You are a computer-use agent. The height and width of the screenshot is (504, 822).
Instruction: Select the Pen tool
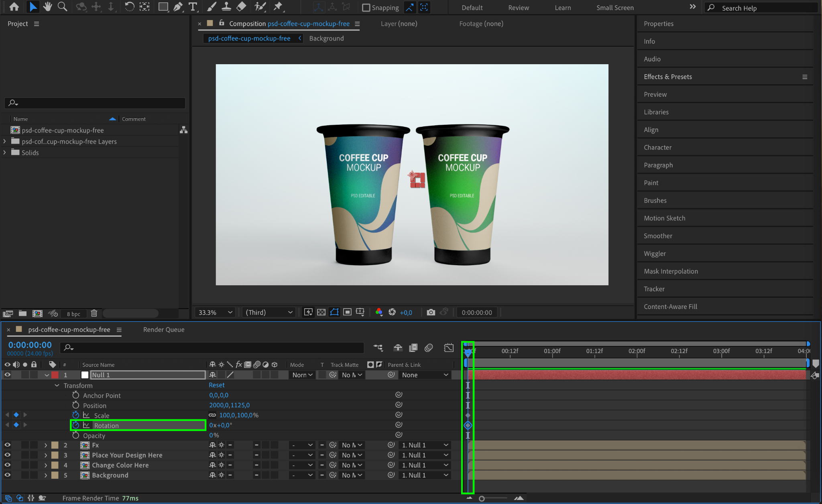pyautogui.click(x=178, y=7)
